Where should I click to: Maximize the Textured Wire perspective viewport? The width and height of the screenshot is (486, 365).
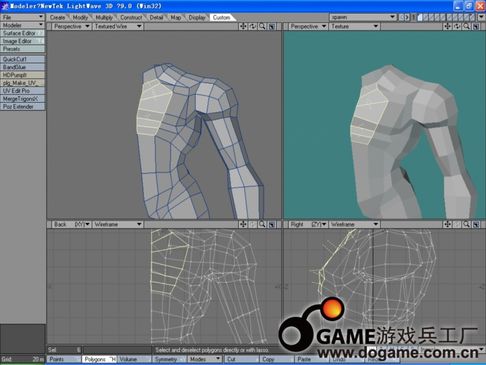coord(272,26)
